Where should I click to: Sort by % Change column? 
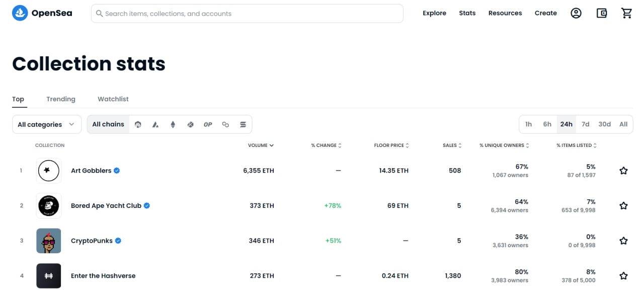pos(326,145)
